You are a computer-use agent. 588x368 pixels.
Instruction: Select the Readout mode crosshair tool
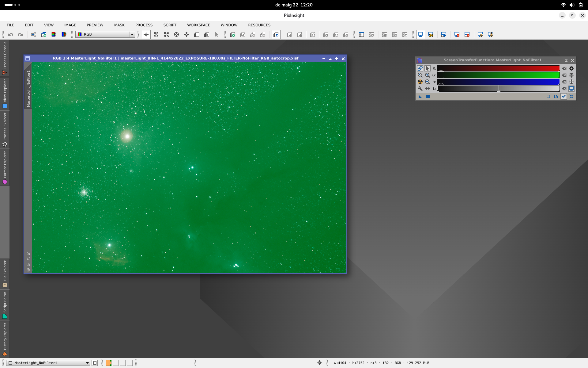click(x=146, y=35)
